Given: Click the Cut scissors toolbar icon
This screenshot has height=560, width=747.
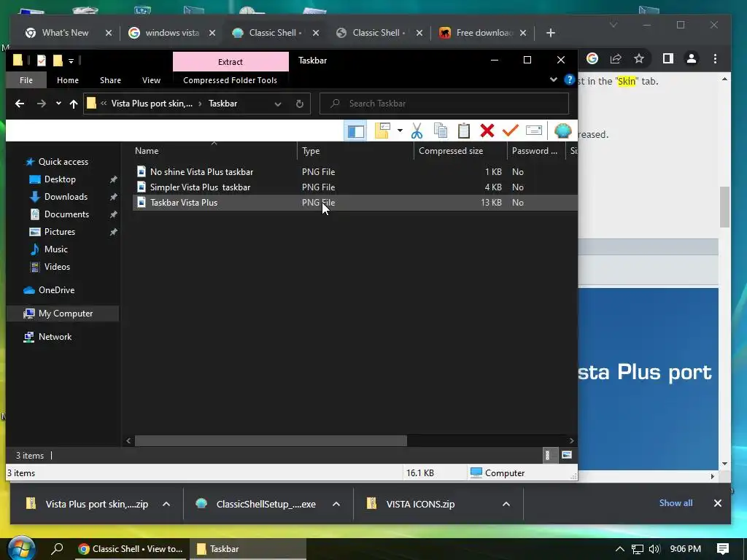Looking at the screenshot, I should (x=417, y=131).
